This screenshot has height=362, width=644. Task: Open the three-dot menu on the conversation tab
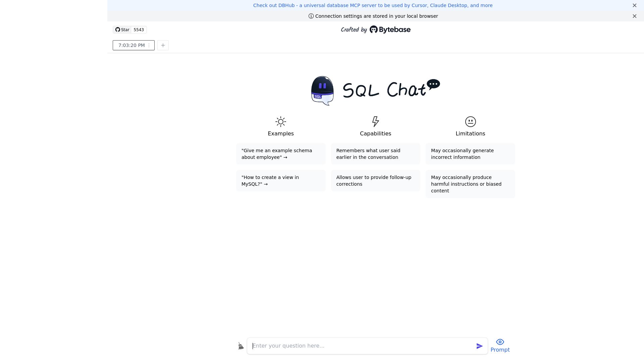(149, 45)
